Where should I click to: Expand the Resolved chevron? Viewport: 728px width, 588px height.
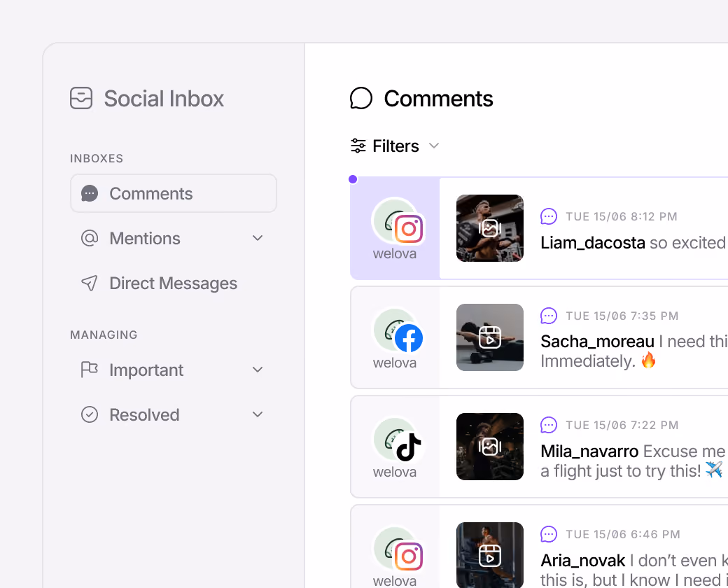coord(258,414)
